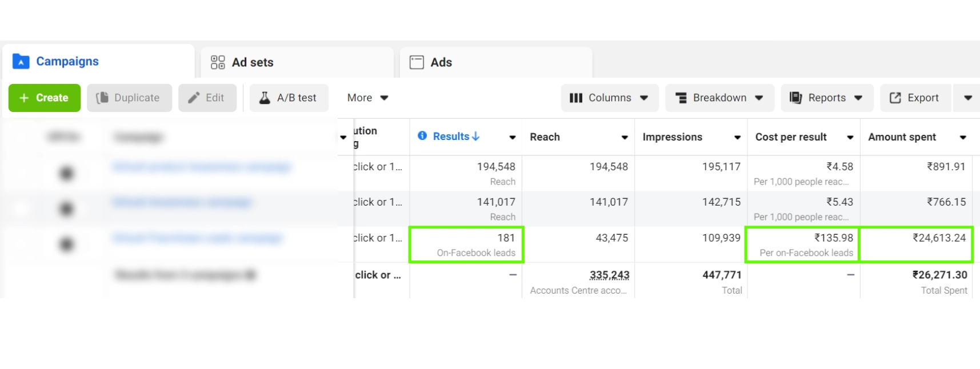The width and height of the screenshot is (980, 369).
Task: Click the 43,475 Reach value
Action: coord(611,238)
